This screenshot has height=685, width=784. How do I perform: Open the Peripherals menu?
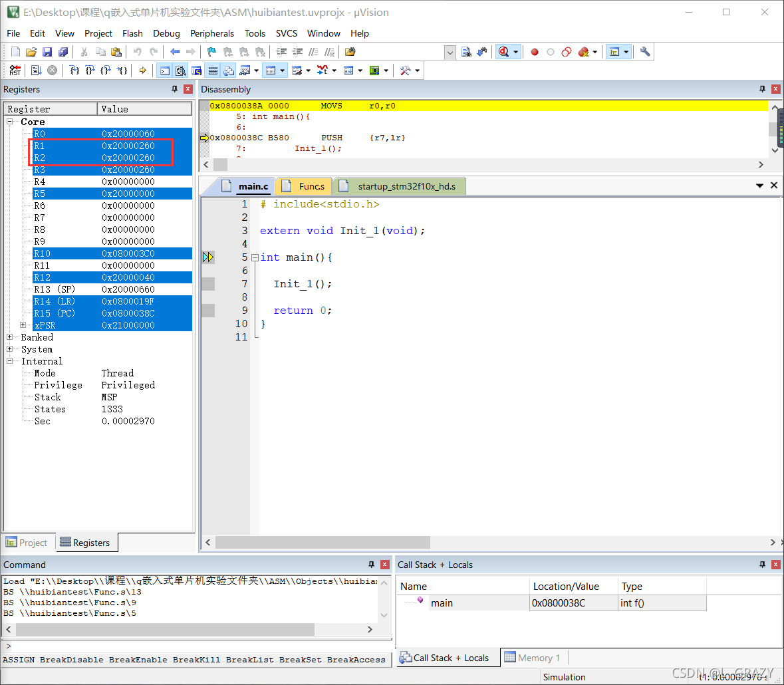[x=212, y=33]
